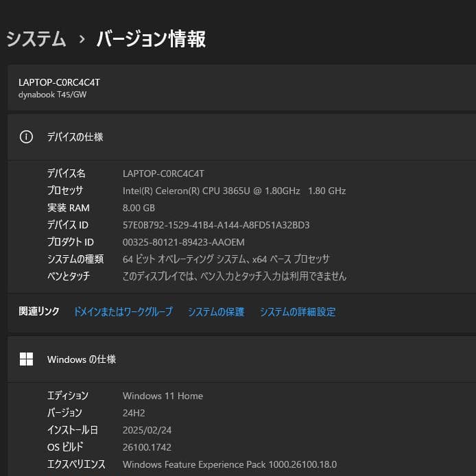The image size is (476, 476).
Task: Click the エクスペリエンス label
Action: coord(76,464)
